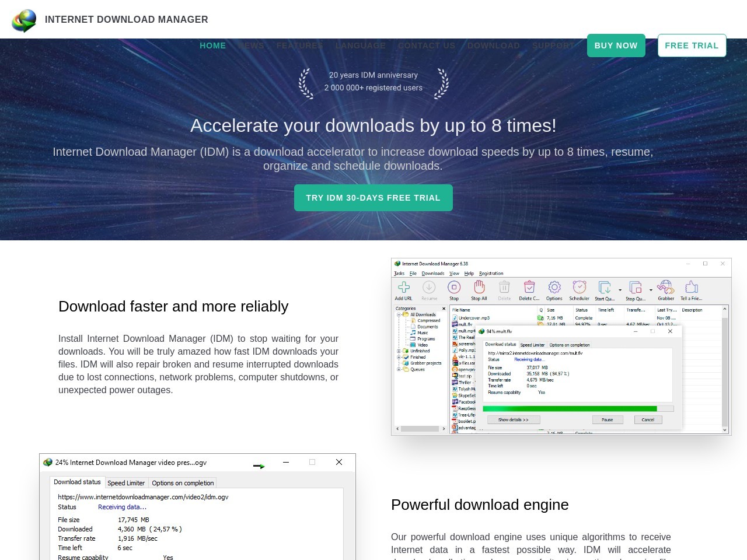This screenshot has width=747, height=560.
Task: Click the Finished category checkmark folder icon
Action: pyautogui.click(x=406, y=357)
